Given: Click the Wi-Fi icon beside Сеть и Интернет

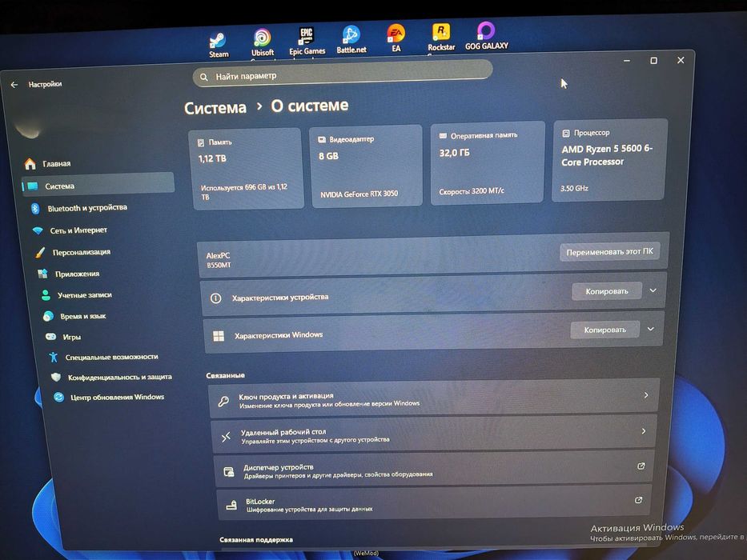Looking at the screenshot, I should [38, 230].
